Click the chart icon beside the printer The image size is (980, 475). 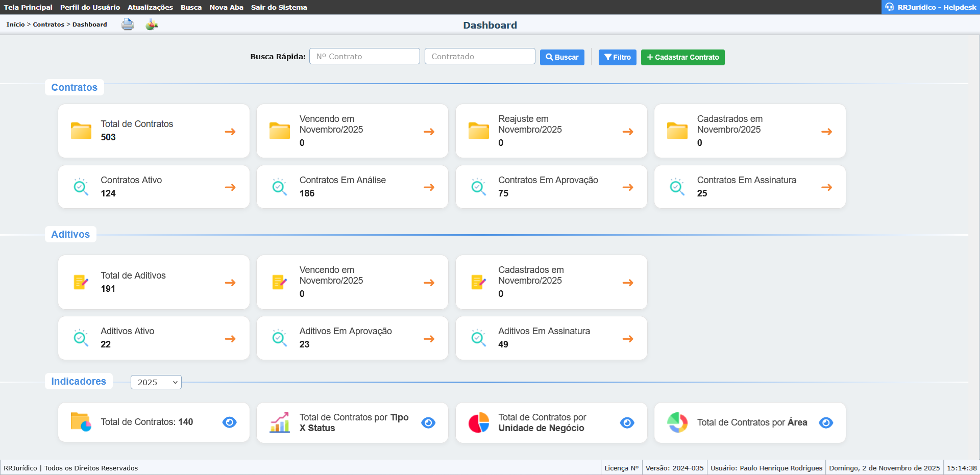pyautogui.click(x=152, y=24)
